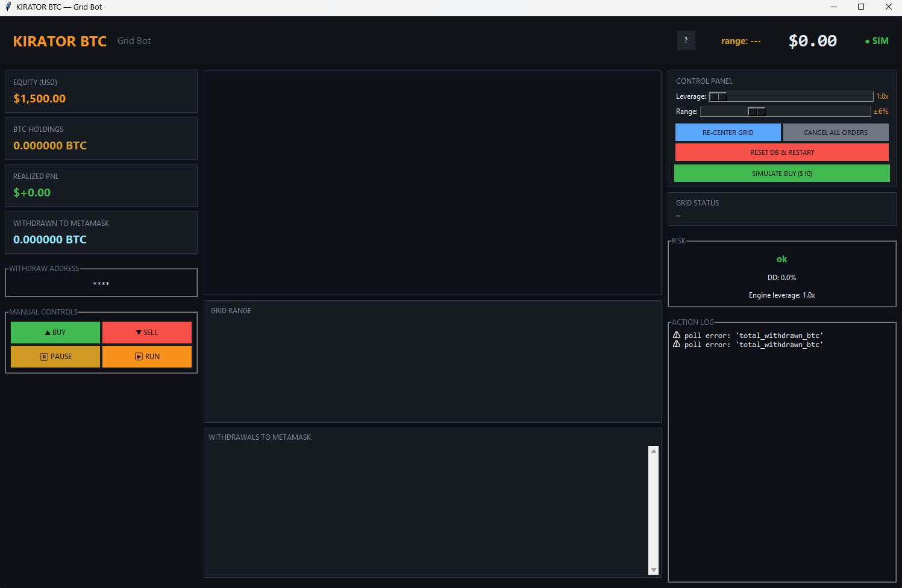
Task: Click the $0.00 price display
Action: (813, 41)
